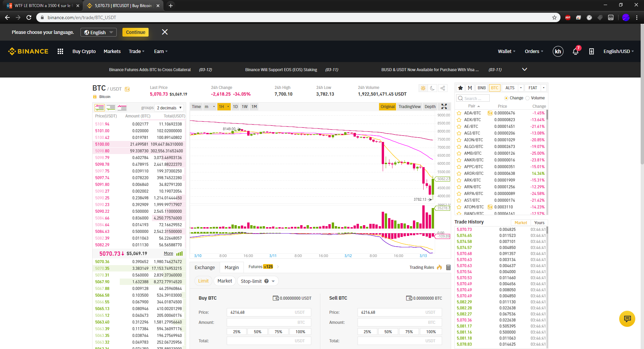Click the share icon near 24h Volume
Image resolution: width=644 pixels, height=349 pixels.
[443, 88]
